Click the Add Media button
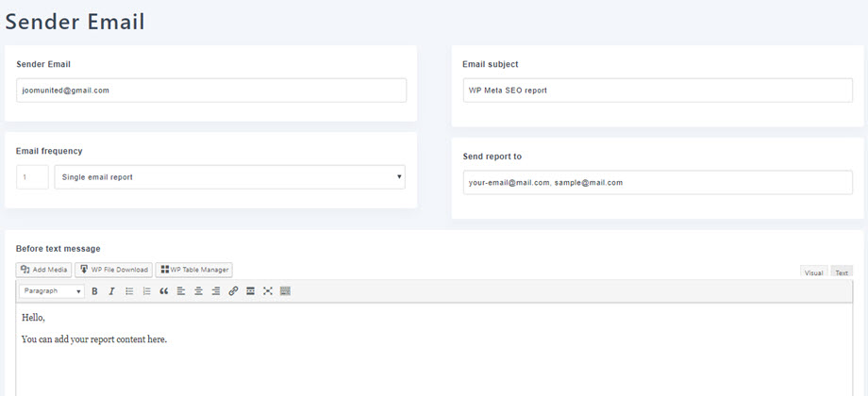Screen dimensions: 868x396 pos(44,270)
